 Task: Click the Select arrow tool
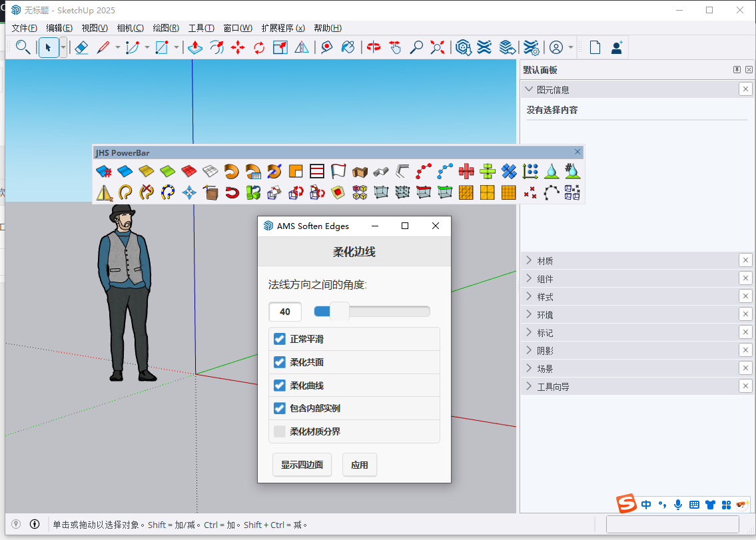[48, 47]
